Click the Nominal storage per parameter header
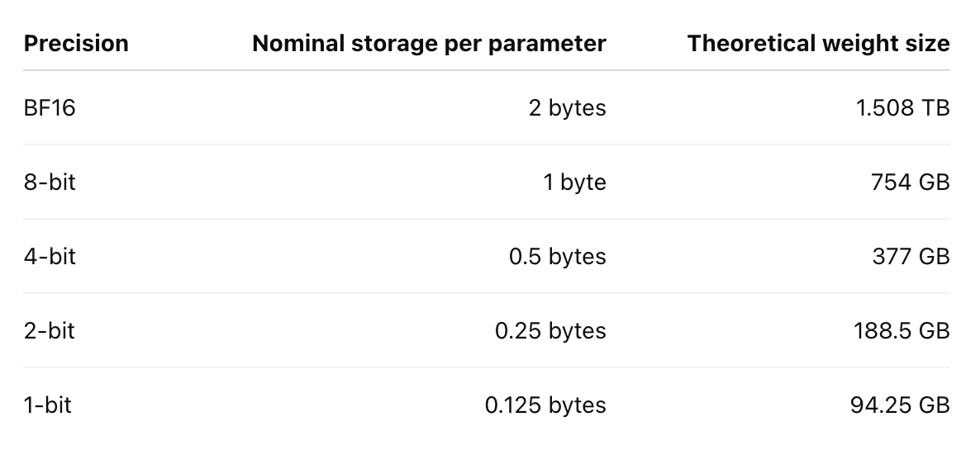 click(x=429, y=44)
